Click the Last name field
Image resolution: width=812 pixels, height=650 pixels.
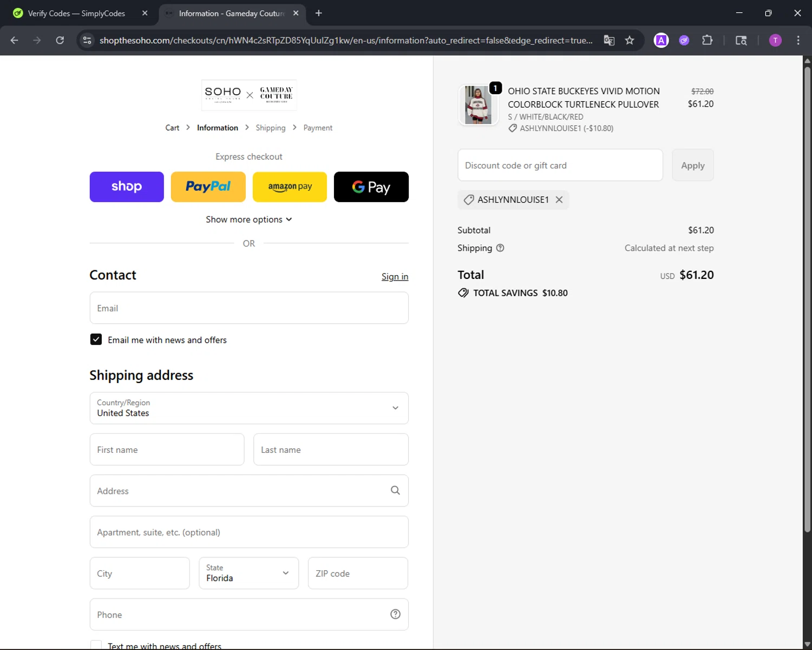pos(331,449)
